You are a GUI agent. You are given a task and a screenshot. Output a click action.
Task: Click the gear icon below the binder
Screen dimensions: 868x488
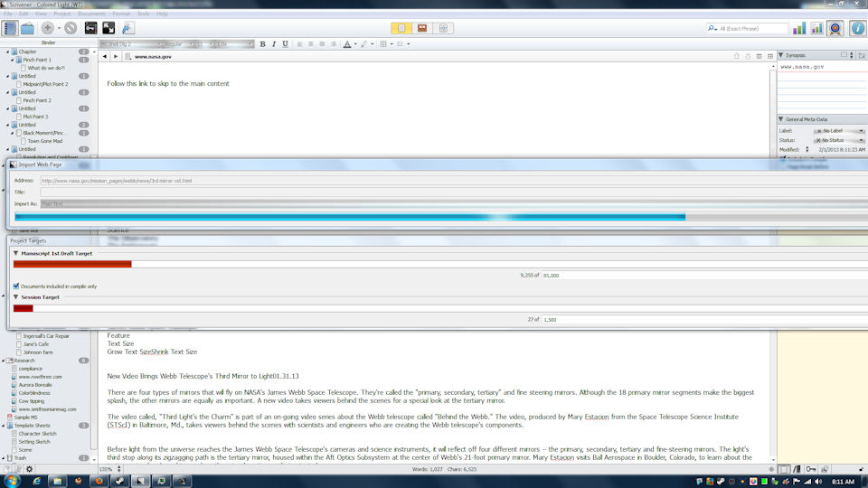(x=29, y=469)
